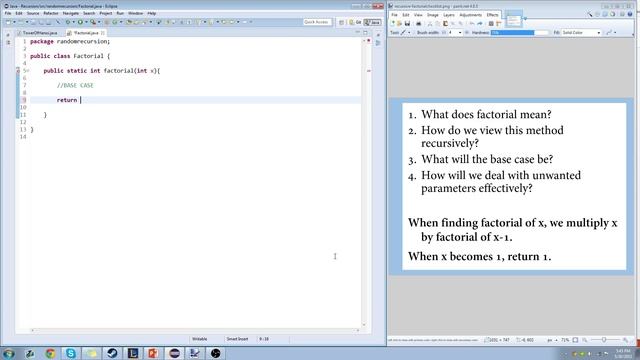Open the paint.net Image menu

click(x=433, y=15)
